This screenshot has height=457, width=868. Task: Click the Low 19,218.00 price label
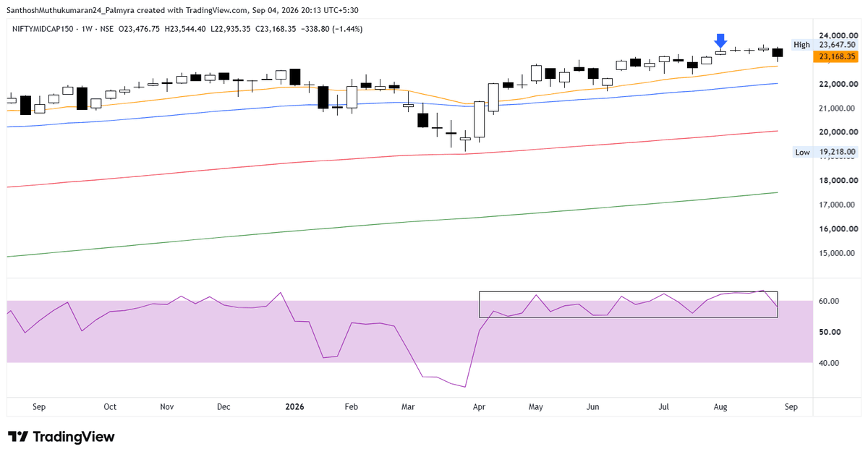[825, 152]
